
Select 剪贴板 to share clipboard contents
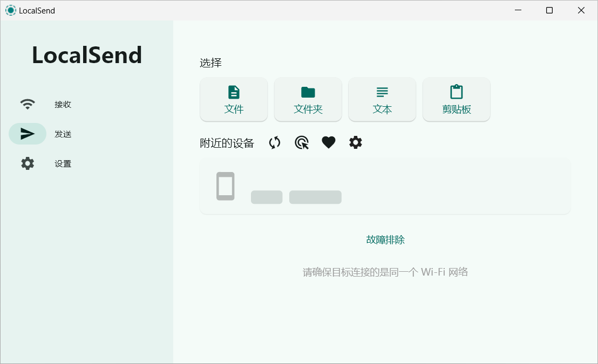[x=456, y=99]
